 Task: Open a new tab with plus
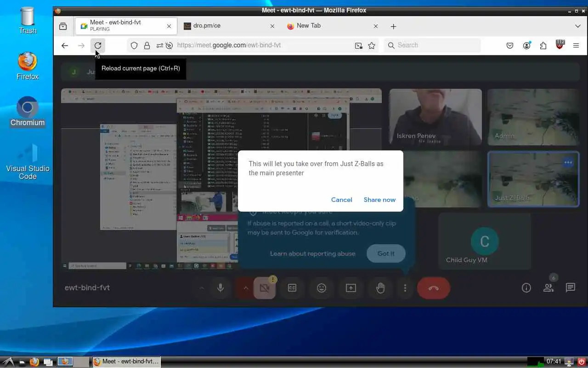(393, 26)
